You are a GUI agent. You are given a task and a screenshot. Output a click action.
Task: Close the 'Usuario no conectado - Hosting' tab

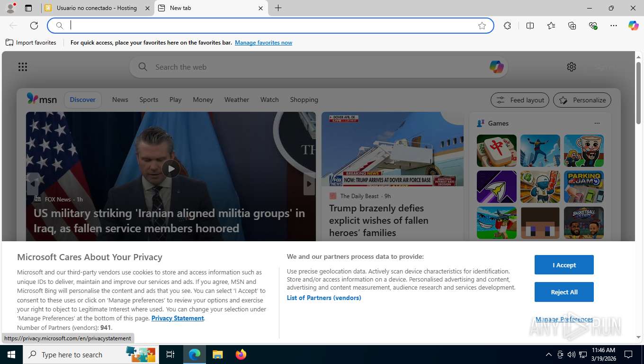pyautogui.click(x=147, y=8)
